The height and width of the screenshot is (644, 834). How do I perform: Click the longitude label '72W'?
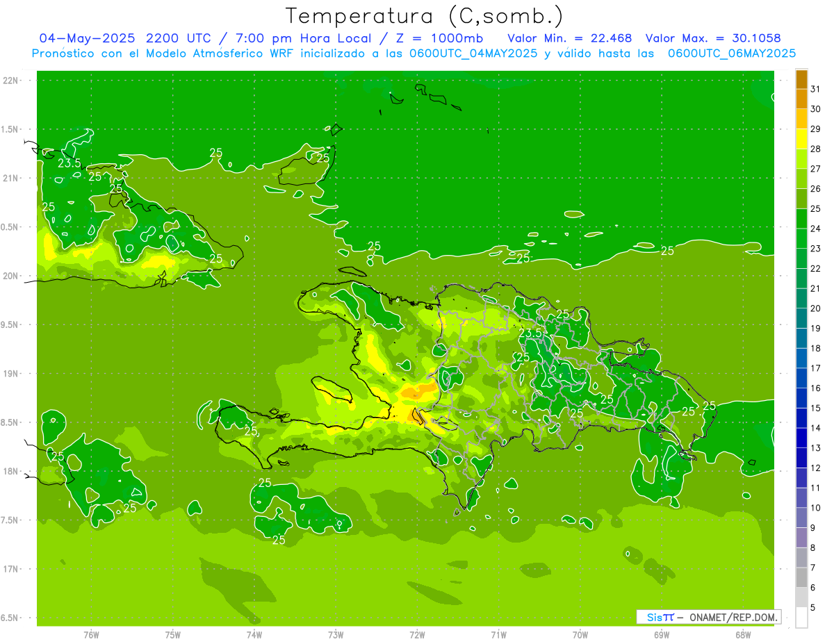tap(417, 634)
